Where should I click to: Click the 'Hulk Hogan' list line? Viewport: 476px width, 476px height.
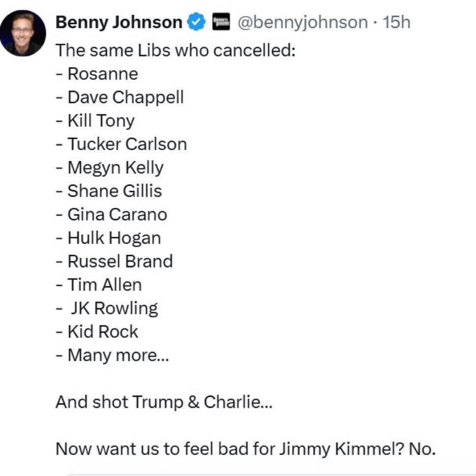tap(108, 238)
